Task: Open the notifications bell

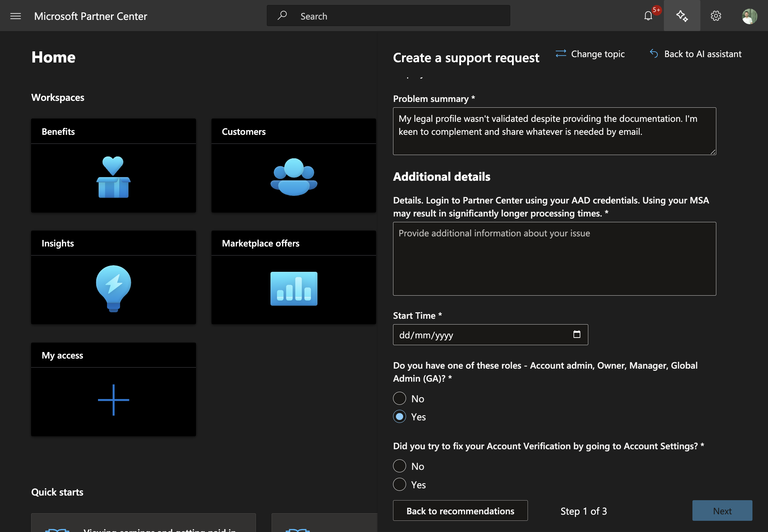Action: pyautogui.click(x=648, y=16)
